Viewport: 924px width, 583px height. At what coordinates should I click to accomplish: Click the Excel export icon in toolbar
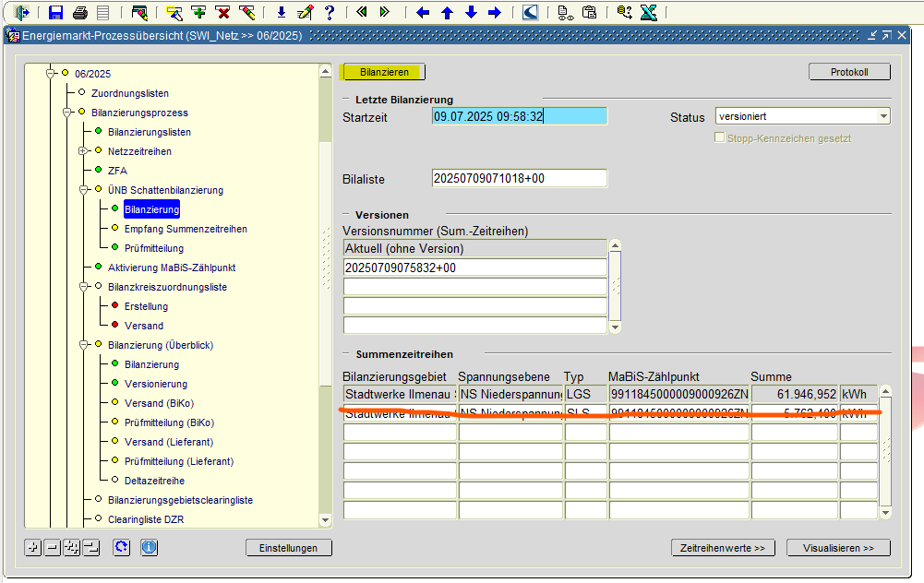pyautogui.click(x=649, y=12)
